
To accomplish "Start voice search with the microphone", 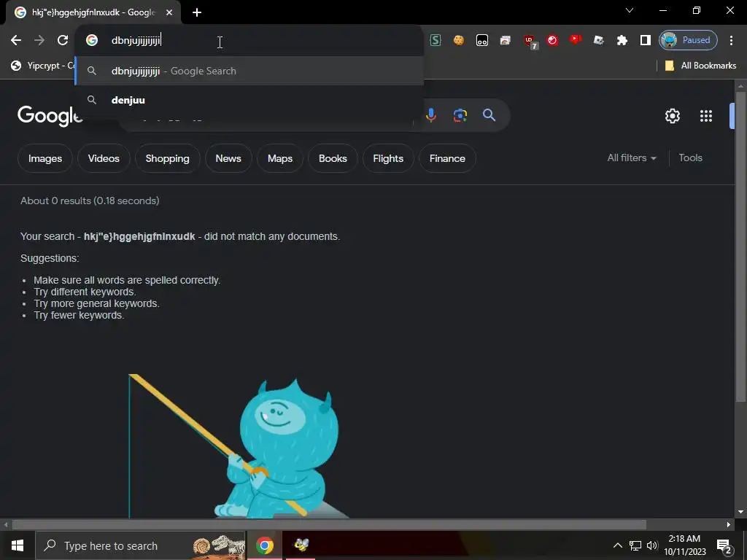I will [430, 115].
